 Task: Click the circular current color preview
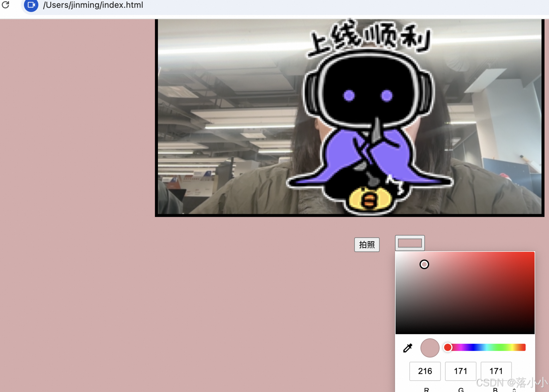pos(430,348)
